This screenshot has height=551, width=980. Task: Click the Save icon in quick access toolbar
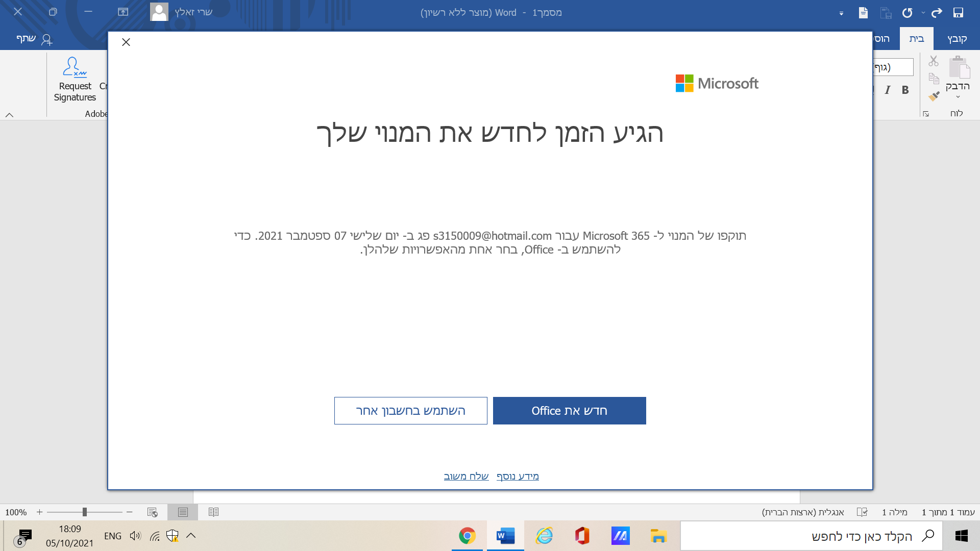(958, 13)
